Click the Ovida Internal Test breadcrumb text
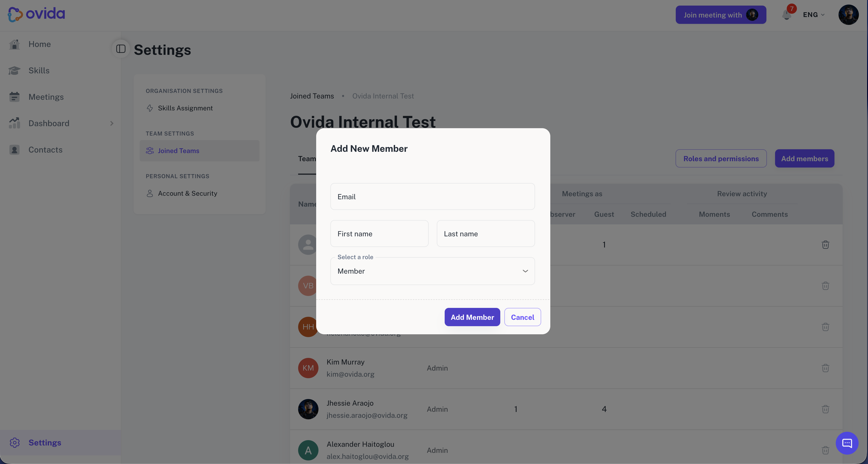Image resolution: width=868 pixels, height=464 pixels. [383, 96]
